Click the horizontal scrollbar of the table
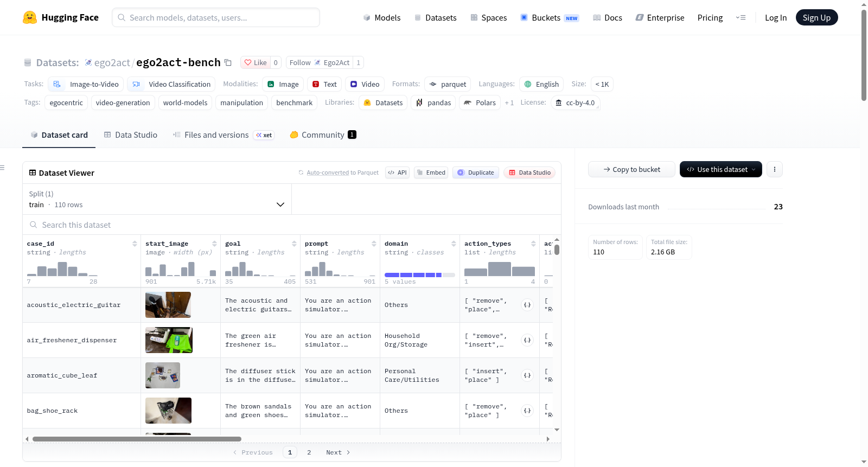The height and width of the screenshot is (467, 868). 137,439
